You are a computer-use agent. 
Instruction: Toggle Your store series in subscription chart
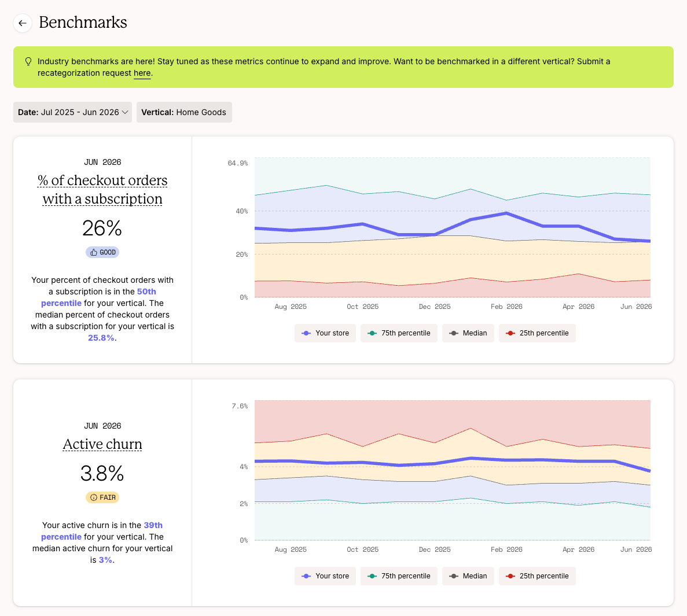coord(325,333)
